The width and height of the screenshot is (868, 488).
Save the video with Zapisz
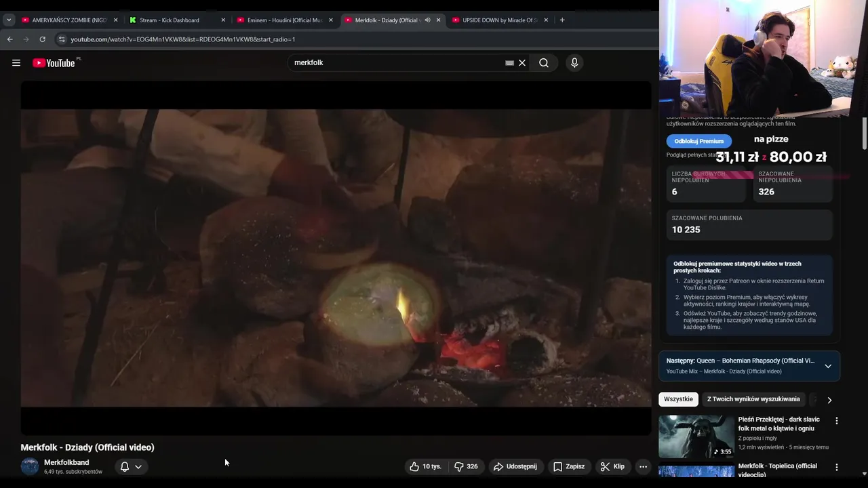[x=569, y=466]
